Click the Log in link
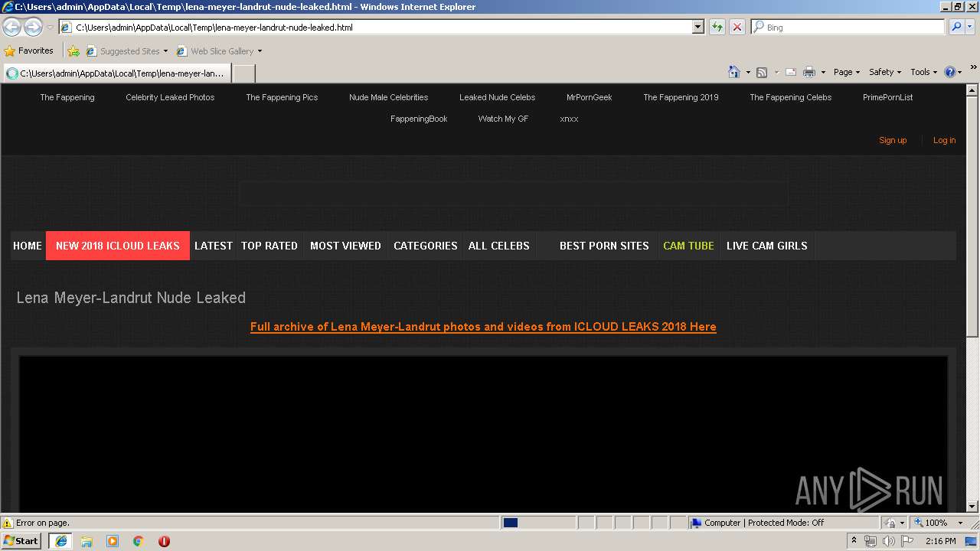The image size is (980, 551). coord(944,140)
